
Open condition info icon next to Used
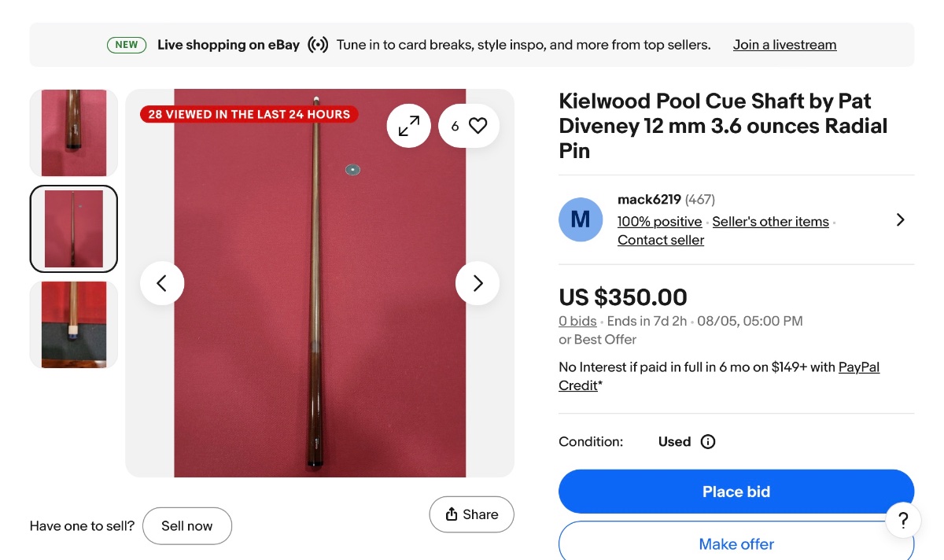[x=708, y=442]
